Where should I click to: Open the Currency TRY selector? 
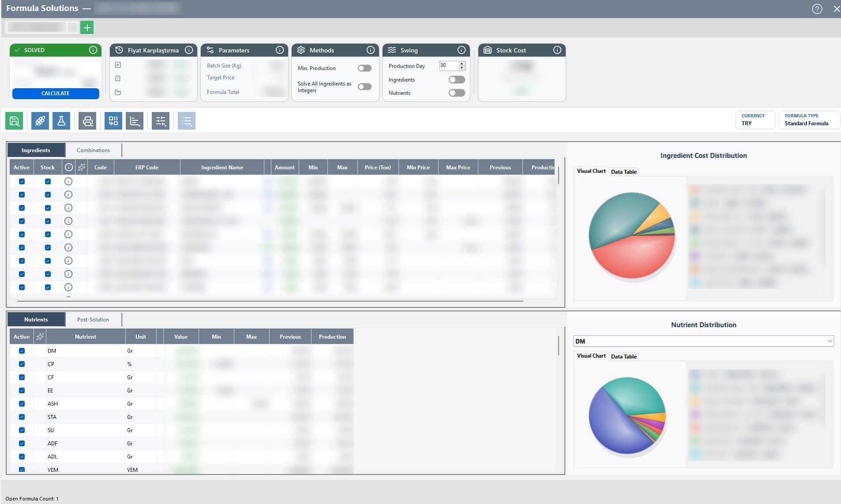[755, 120]
